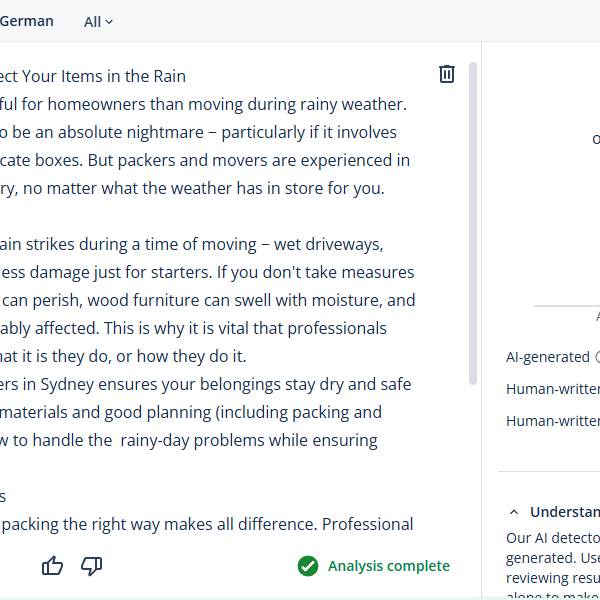This screenshot has width=600, height=600.
Task: Switch to the German language tab
Action: [26, 21]
